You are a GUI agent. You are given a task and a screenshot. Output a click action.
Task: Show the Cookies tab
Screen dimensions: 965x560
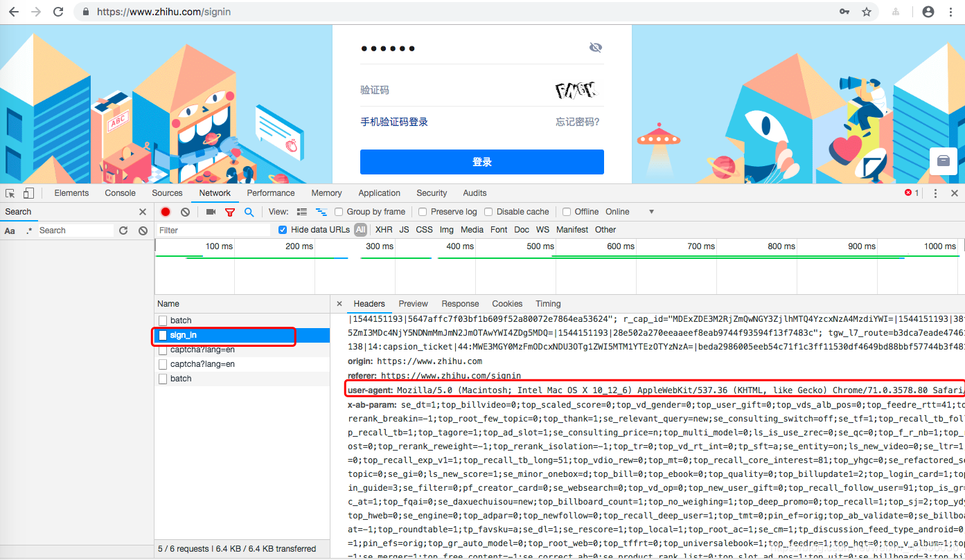507,304
